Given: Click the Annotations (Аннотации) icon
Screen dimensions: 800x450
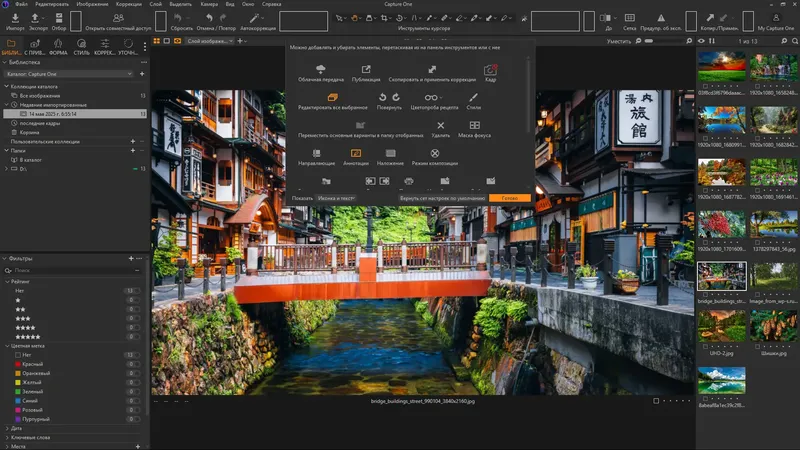Looking at the screenshot, I should click(355, 153).
